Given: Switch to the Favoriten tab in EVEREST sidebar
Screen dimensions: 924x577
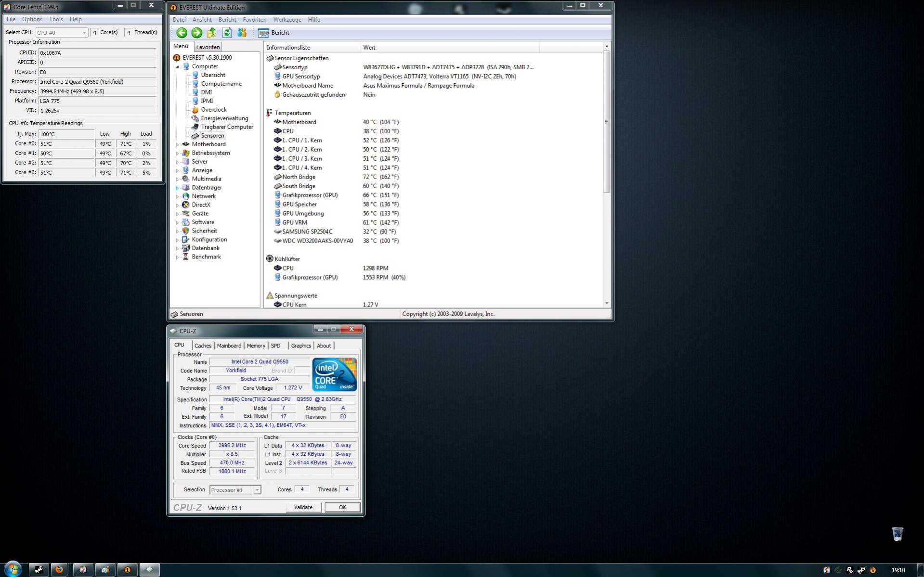Looking at the screenshot, I should pyautogui.click(x=208, y=47).
